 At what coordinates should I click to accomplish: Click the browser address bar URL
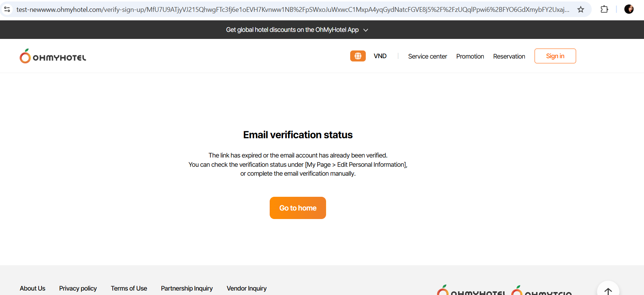click(292, 9)
